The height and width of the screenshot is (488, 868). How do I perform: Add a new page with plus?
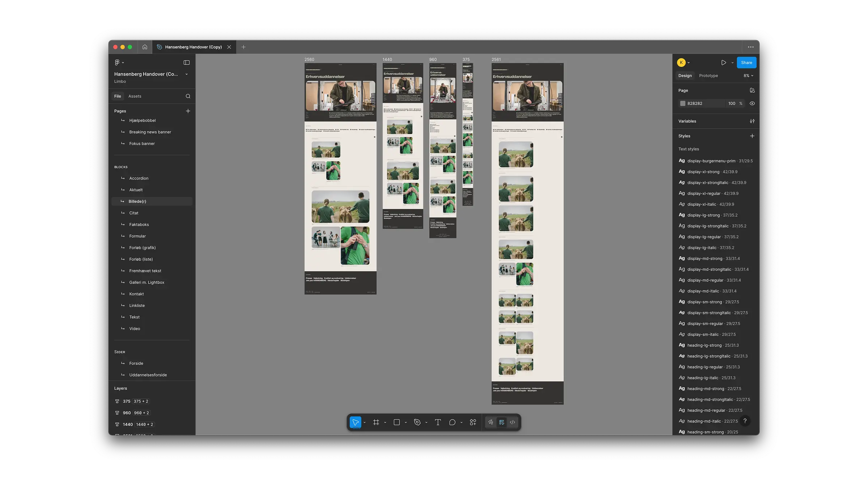coord(188,111)
